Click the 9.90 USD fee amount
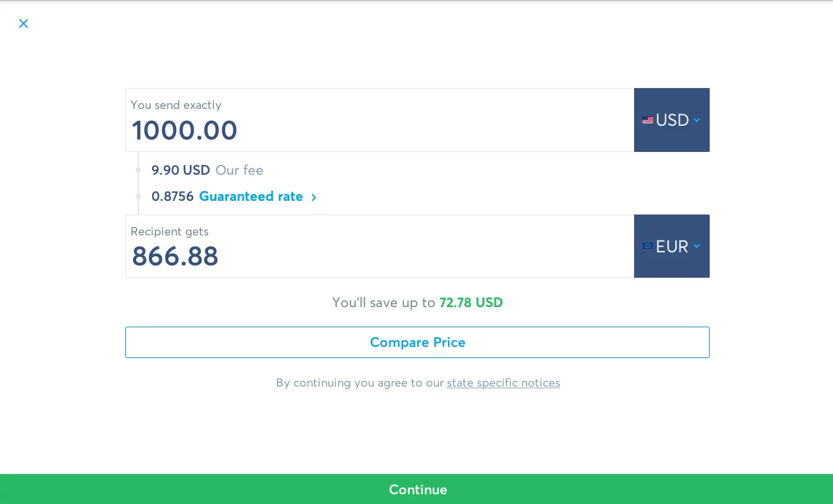833x504 pixels. [x=180, y=170]
